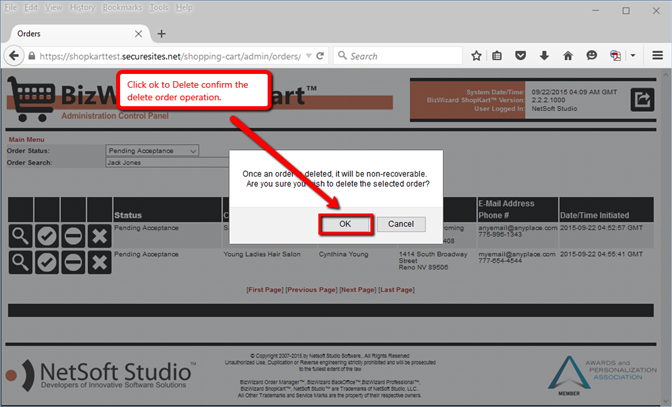The image size is (672, 407).
Task: Accept the first pending order checkmark
Action: 47,236
